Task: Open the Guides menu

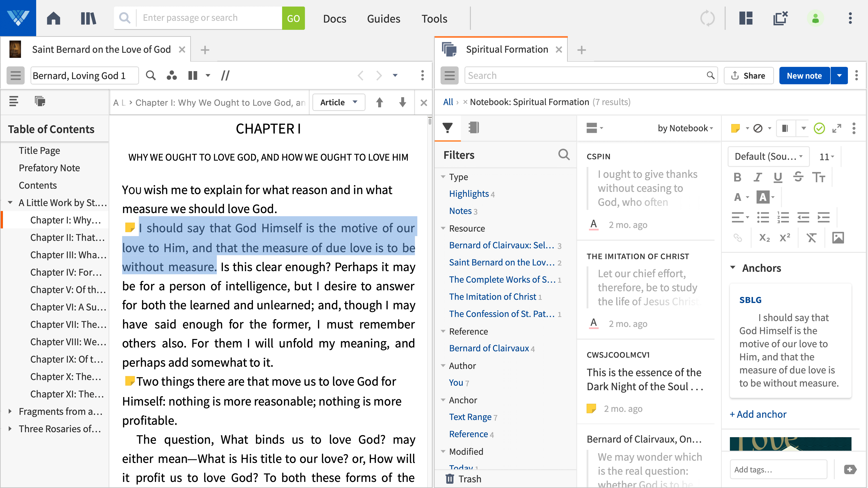Action: tap(383, 19)
